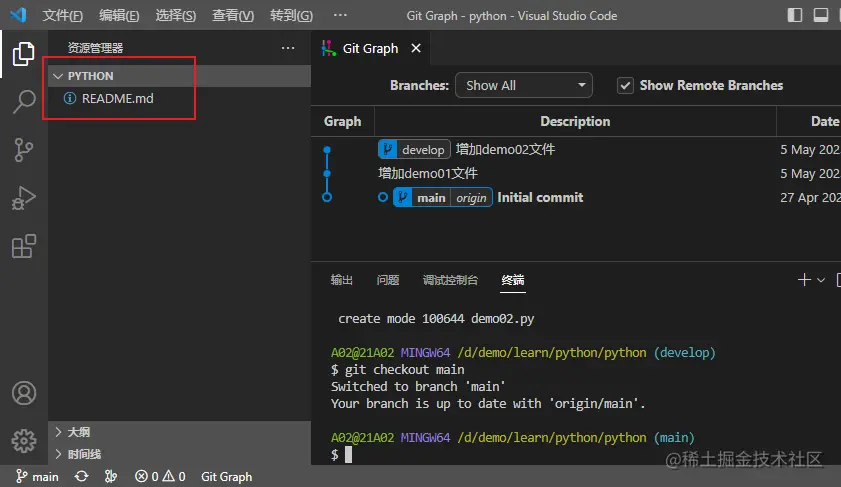Screen dimensions: 841x487
Task: Switch to the 问题 panel tab
Action: (388, 280)
